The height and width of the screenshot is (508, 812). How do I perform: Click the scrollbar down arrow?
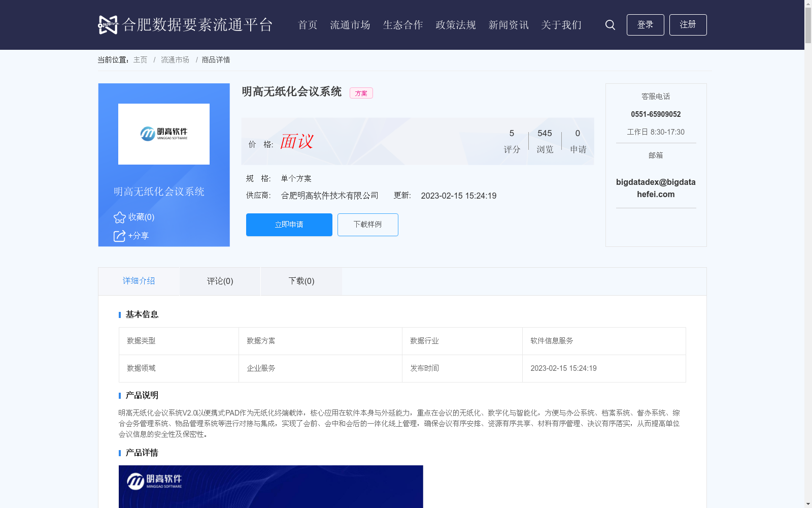(808, 504)
